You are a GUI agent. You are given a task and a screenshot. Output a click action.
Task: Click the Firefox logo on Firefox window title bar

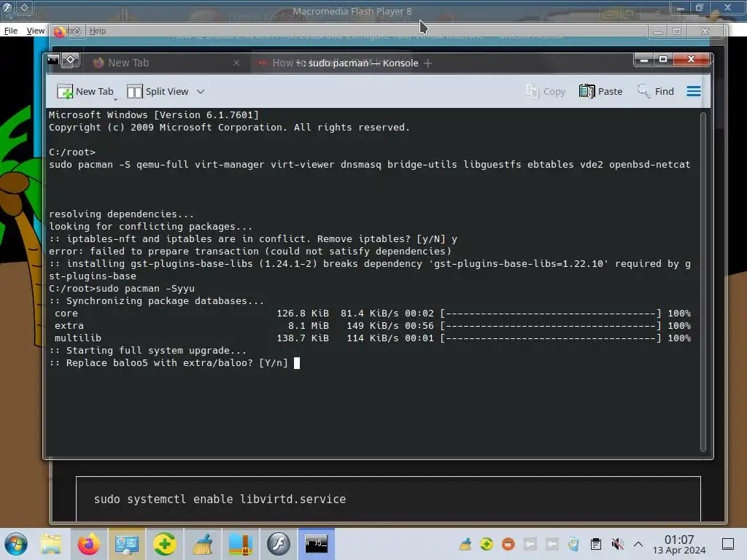pyautogui.click(x=59, y=32)
